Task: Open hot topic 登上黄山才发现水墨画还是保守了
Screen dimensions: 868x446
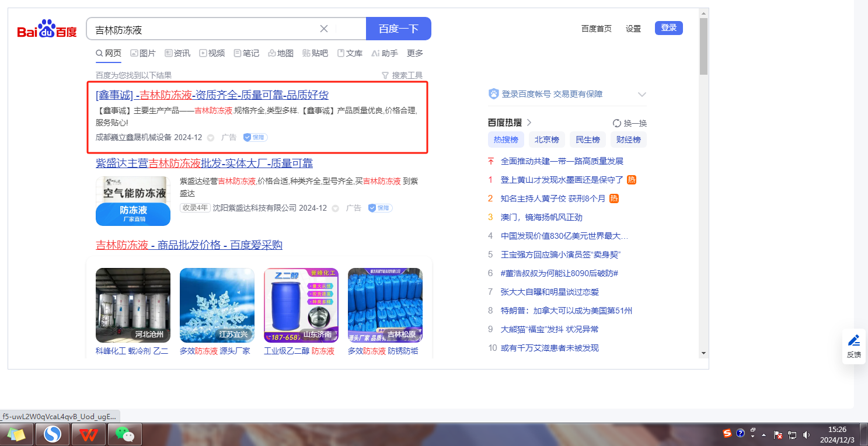Action: point(562,180)
